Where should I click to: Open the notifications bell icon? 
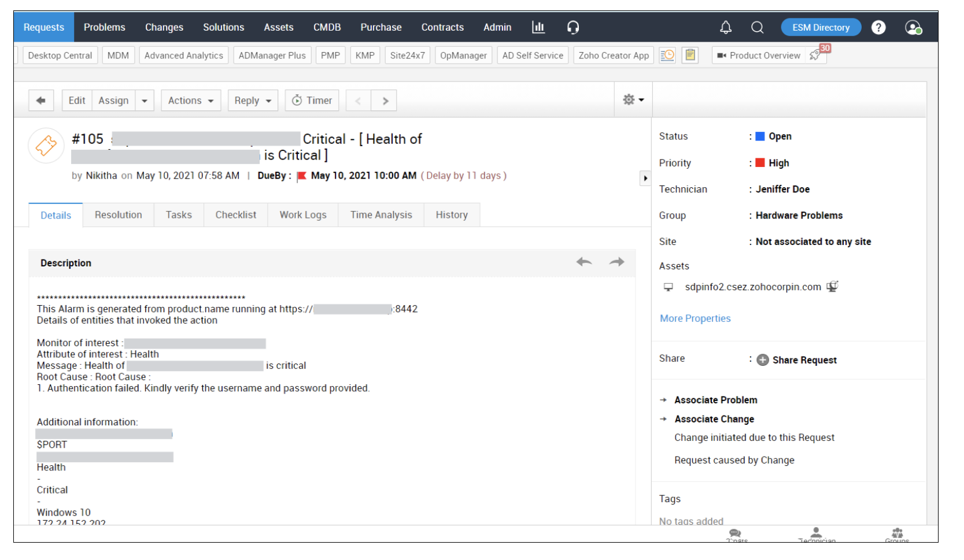point(725,27)
